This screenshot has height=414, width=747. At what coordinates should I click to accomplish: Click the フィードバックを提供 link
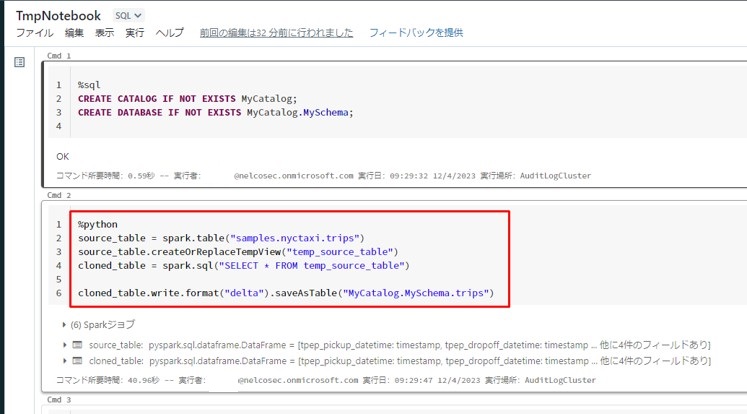click(416, 33)
